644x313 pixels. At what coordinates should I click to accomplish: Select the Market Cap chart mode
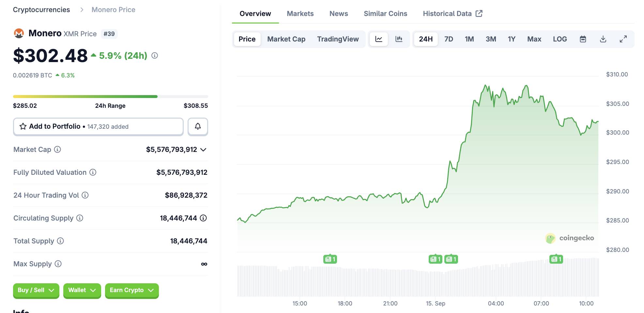coord(286,39)
